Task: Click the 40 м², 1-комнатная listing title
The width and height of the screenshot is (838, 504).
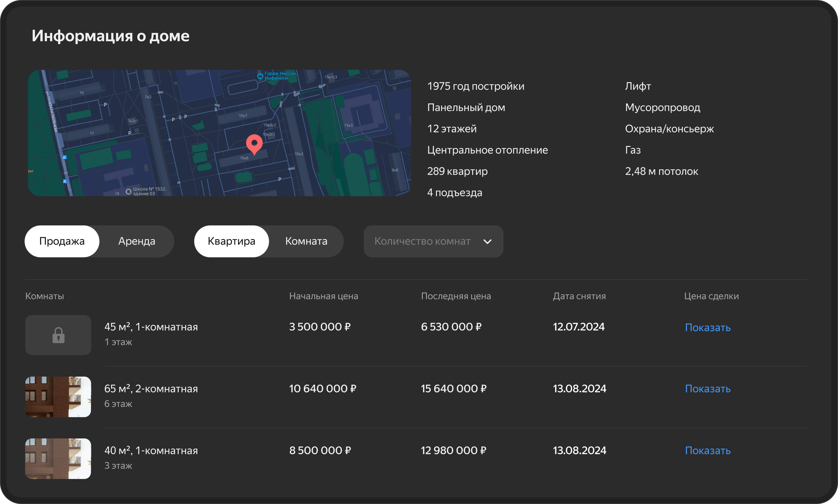Action: tap(151, 450)
